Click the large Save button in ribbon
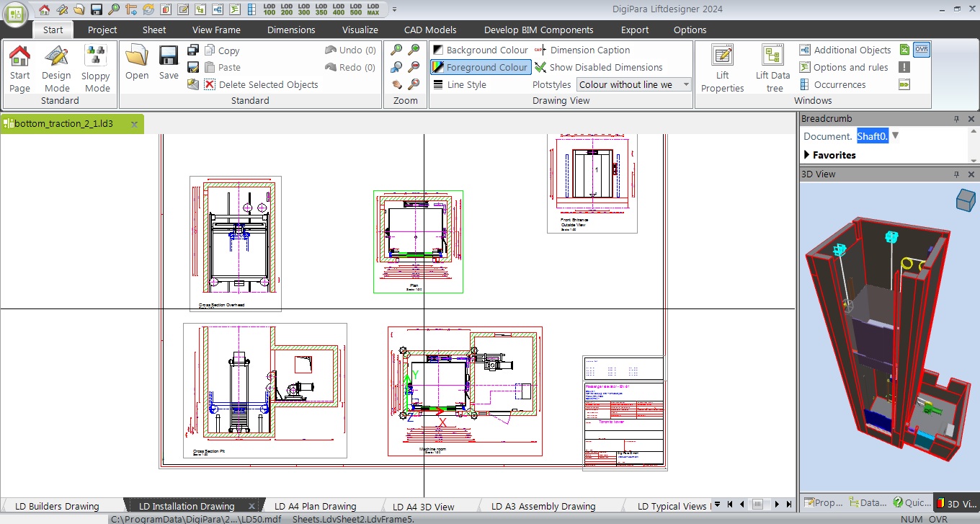This screenshot has height=524, width=980. [169, 63]
